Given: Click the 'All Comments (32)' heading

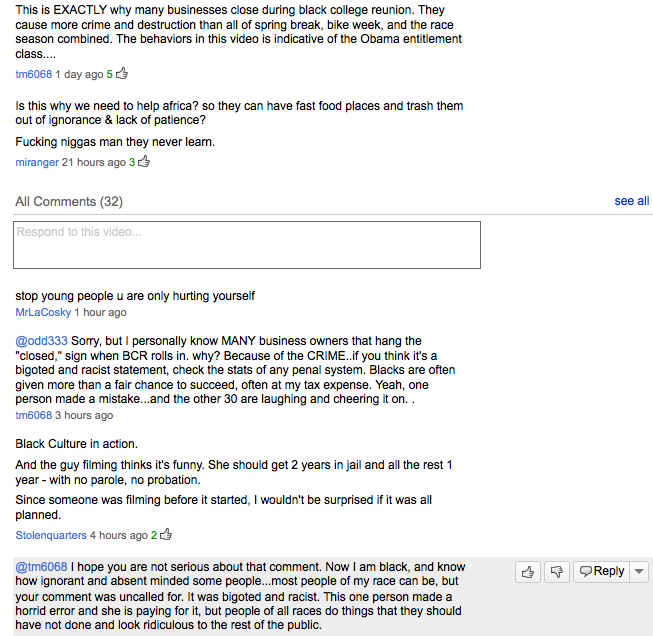Looking at the screenshot, I should click(x=69, y=202).
